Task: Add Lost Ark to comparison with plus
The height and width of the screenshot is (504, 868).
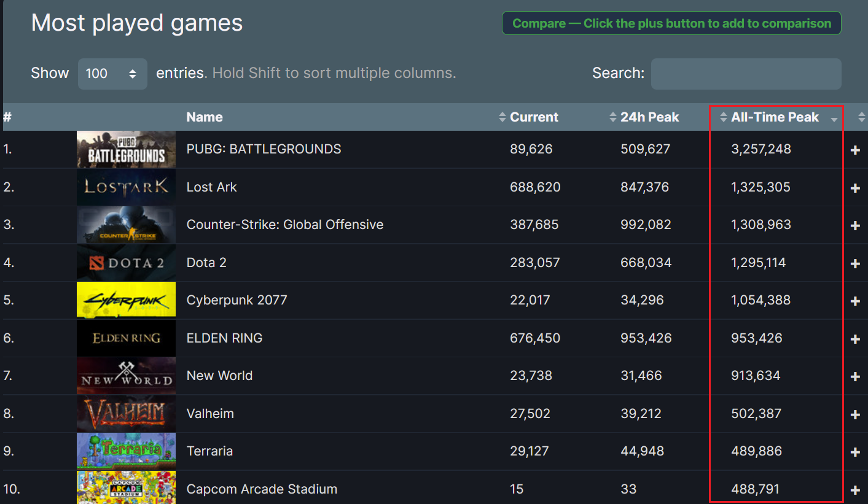Action: coord(855,188)
